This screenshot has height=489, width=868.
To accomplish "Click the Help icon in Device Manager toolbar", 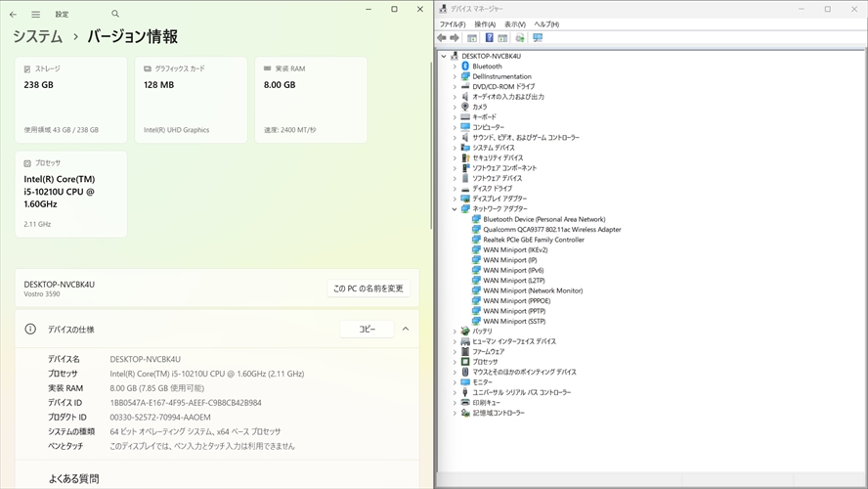I will click(489, 38).
